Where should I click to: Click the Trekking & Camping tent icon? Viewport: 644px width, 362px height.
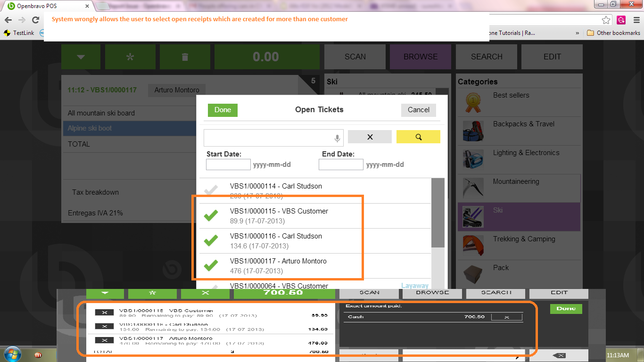coord(473,246)
